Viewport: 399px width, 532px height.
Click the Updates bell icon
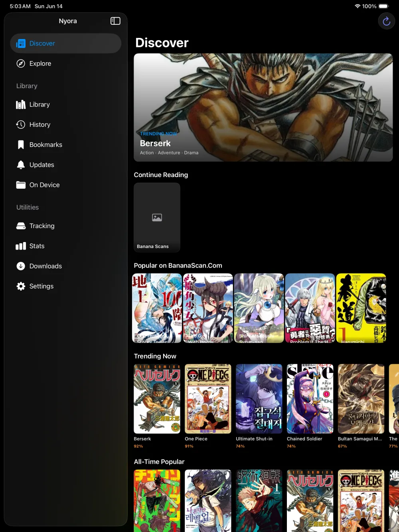tap(21, 165)
